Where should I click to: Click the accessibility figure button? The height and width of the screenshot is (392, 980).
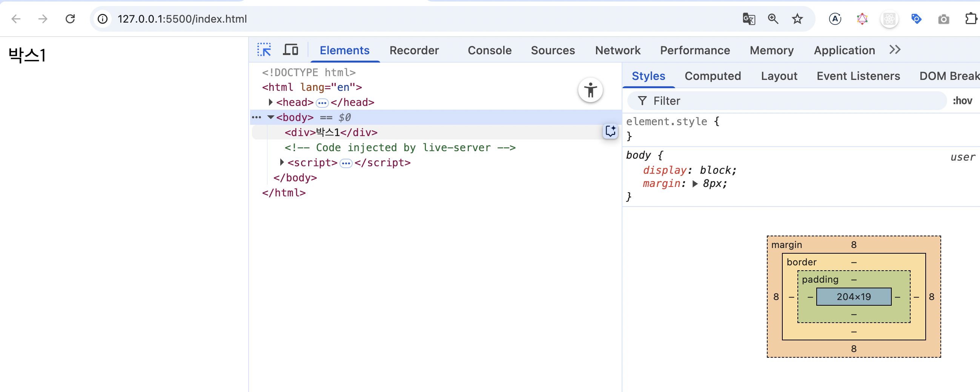[590, 90]
